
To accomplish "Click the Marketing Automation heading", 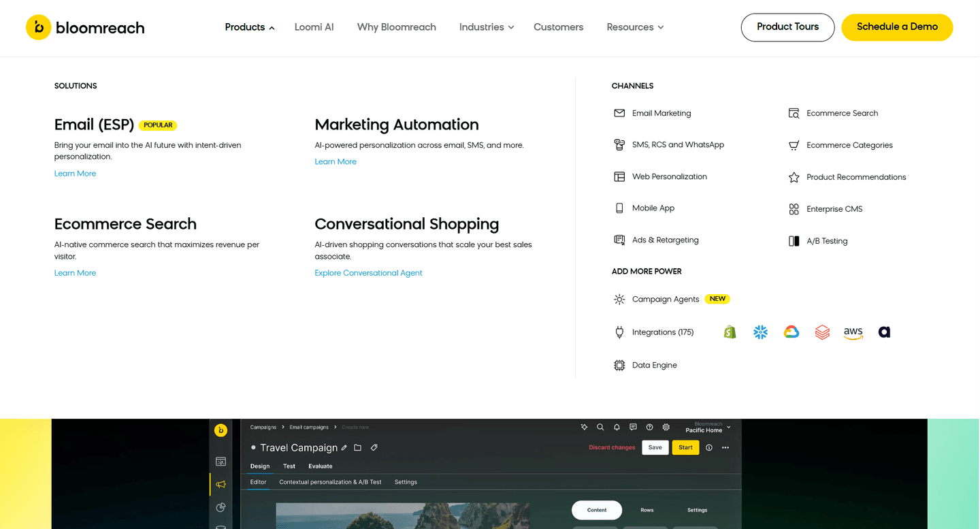I will pyautogui.click(x=397, y=125).
